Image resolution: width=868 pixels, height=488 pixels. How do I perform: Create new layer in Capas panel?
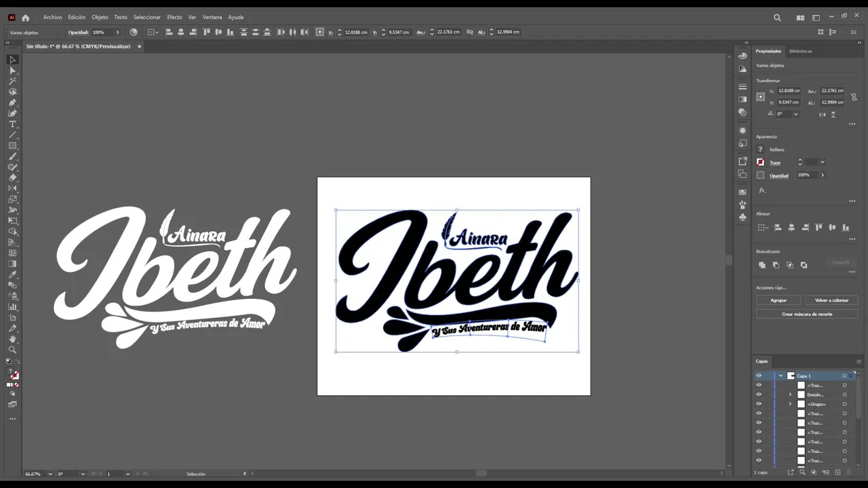837,472
